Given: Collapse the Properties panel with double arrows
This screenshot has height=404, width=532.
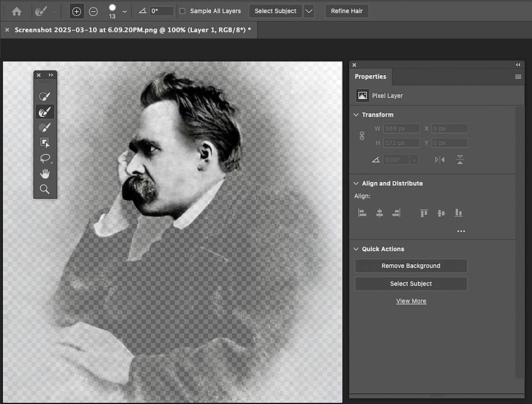Looking at the screenshot, I should 518,65.
